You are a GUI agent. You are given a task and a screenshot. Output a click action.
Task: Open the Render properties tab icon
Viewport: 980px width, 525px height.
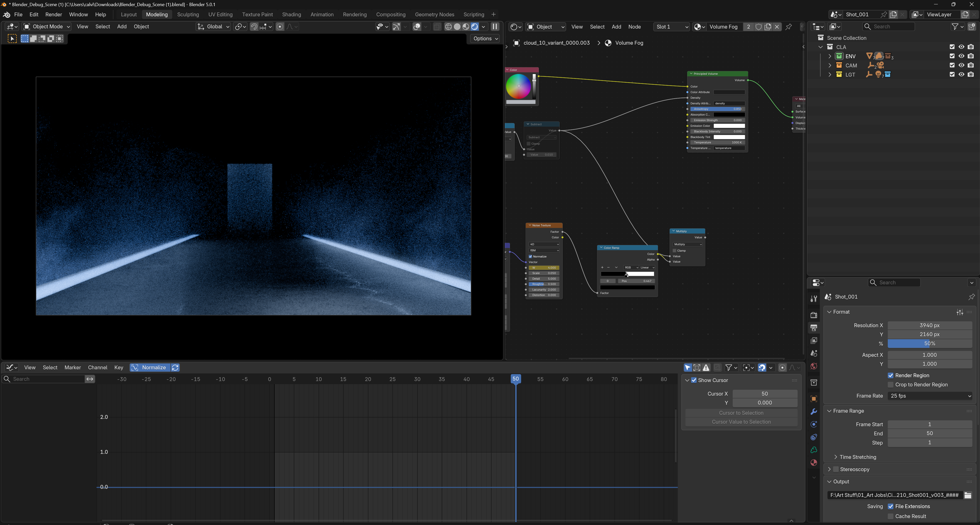[x=814, y=315]
